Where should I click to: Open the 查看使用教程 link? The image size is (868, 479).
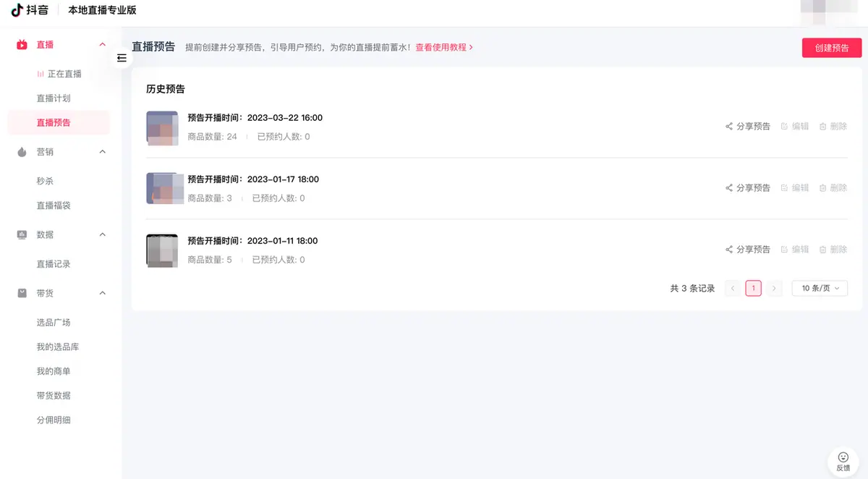[444, 47]
